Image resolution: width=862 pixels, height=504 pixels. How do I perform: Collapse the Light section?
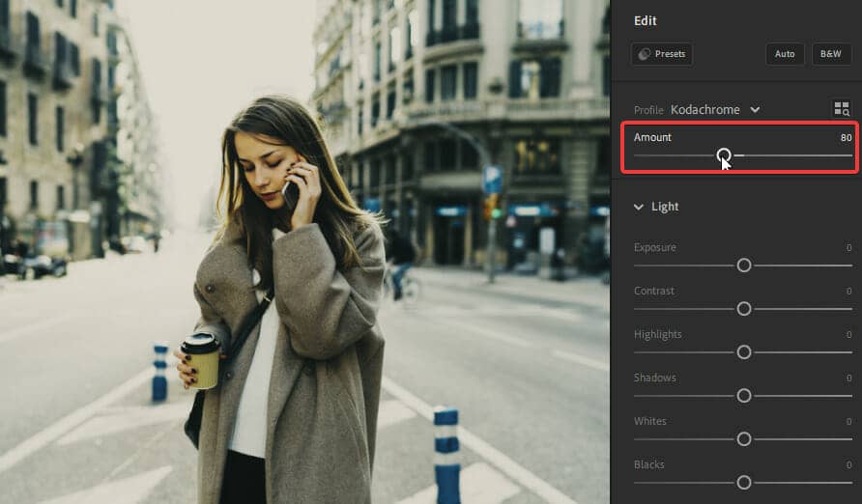click(640, 207)
